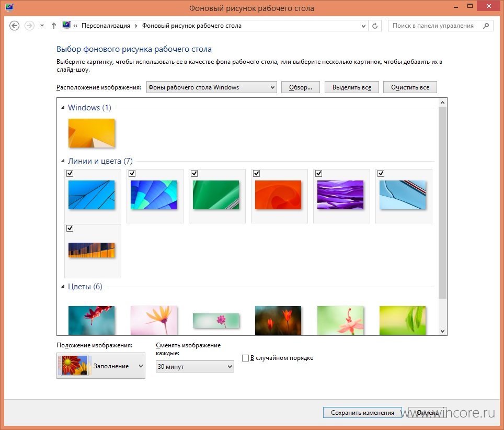504x430 pixels.
Task: Collapse the Windows (1) group
Action: click(x=63, y=108)
